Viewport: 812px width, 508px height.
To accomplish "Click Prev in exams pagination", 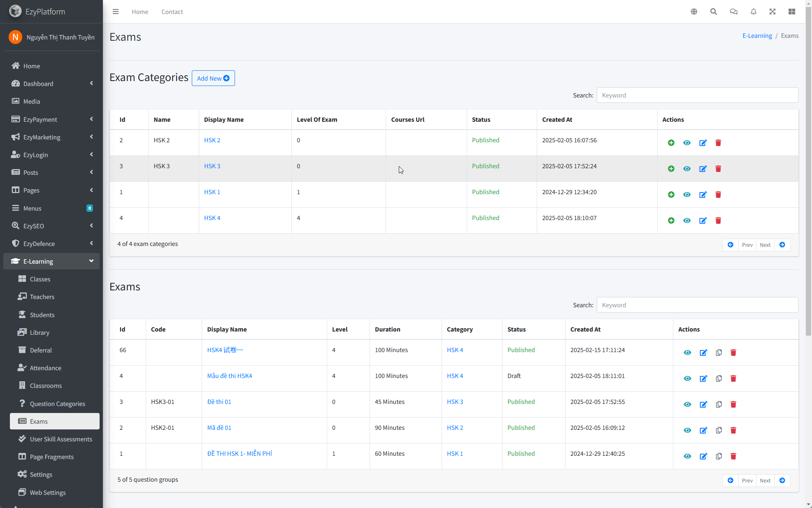I will (x=747, y=480).
